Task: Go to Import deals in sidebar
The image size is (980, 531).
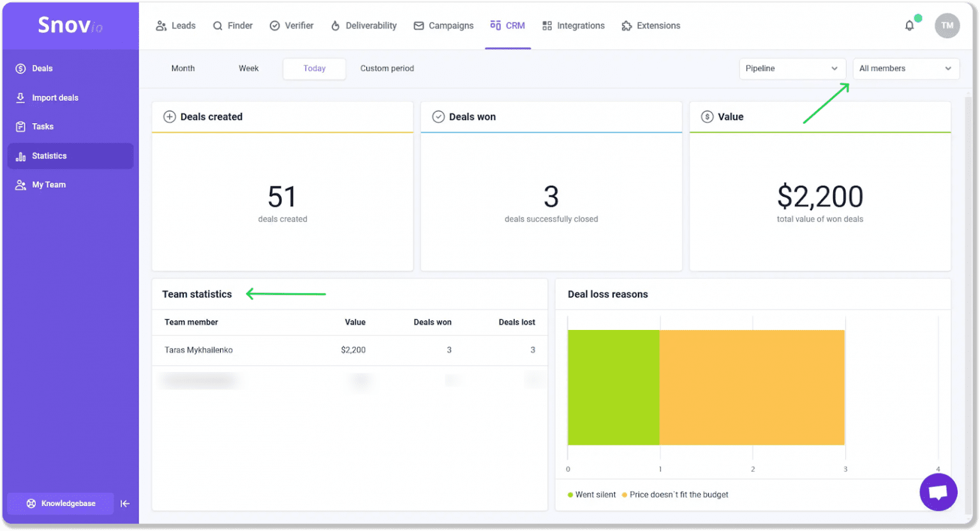Action: coord(55,98)
